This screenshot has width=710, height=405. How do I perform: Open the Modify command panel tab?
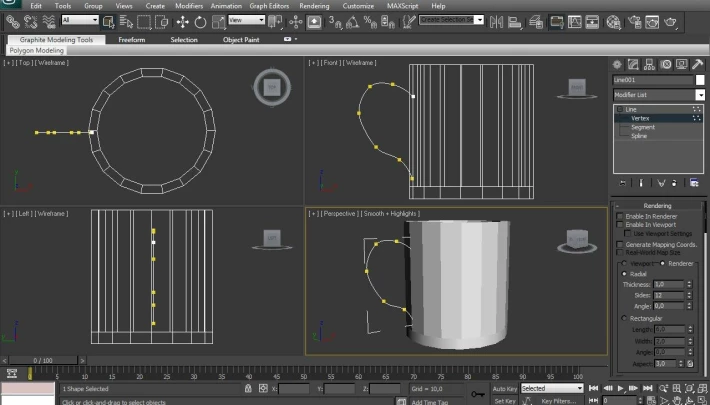(x=633, y=64)
